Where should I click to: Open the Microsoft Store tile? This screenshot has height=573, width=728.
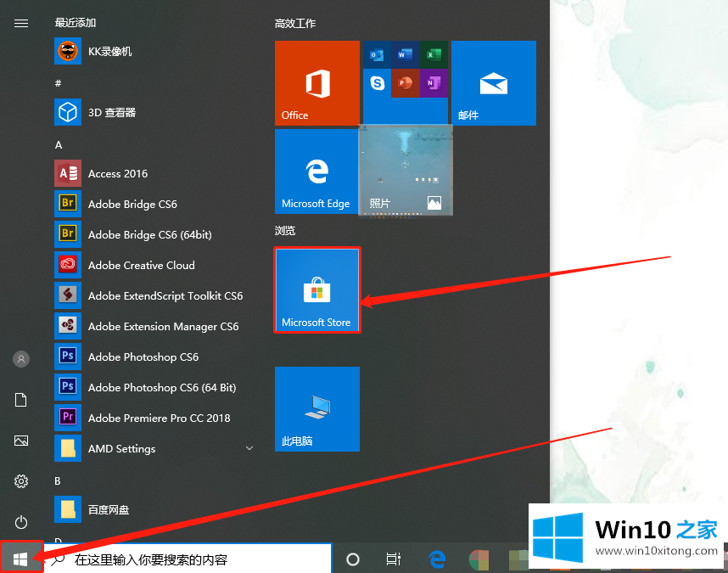[x=317, y=290]
